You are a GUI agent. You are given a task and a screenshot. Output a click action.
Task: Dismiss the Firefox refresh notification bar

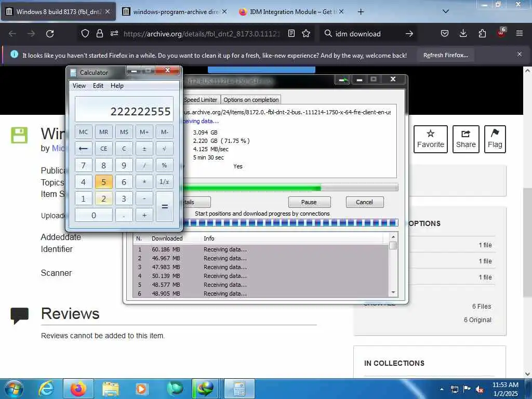click(520, 54)
